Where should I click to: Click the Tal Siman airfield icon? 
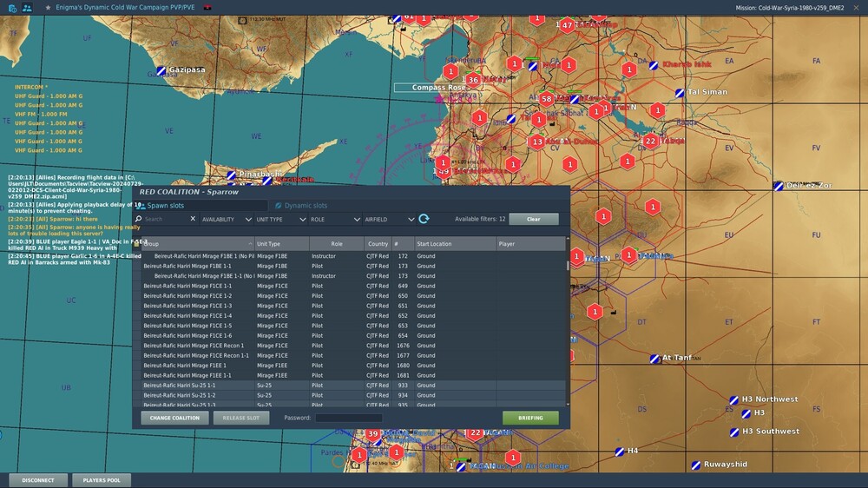(680, 92)
